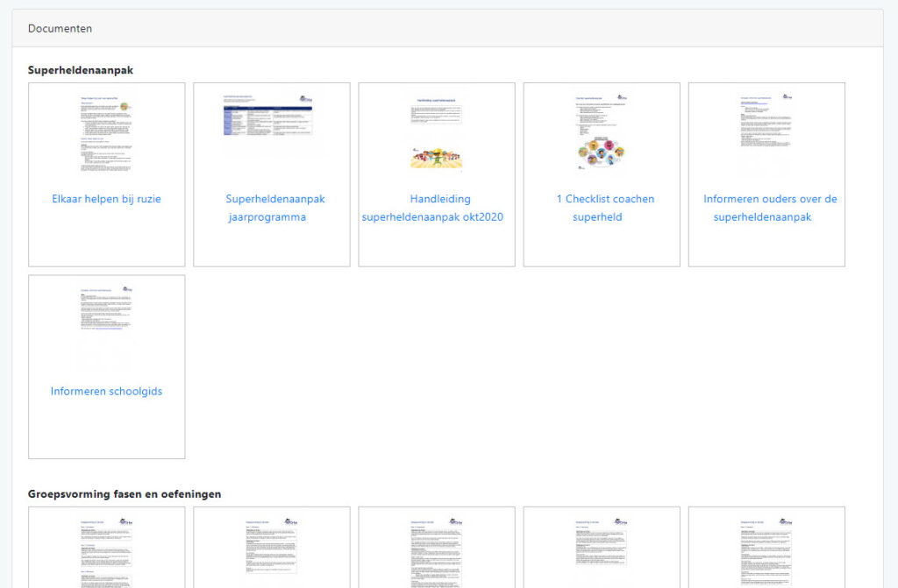This screenshot has height=588, width=898.
Task: Click the "Informeren schoolgids" document preview thumbnail
Action: 106,327
